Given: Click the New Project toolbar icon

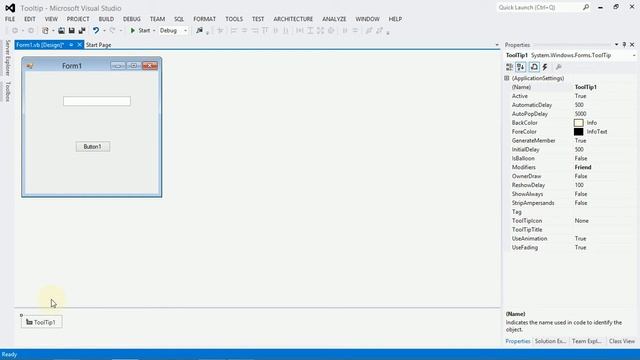Looking at the screenshot, I should click(45, 31).
